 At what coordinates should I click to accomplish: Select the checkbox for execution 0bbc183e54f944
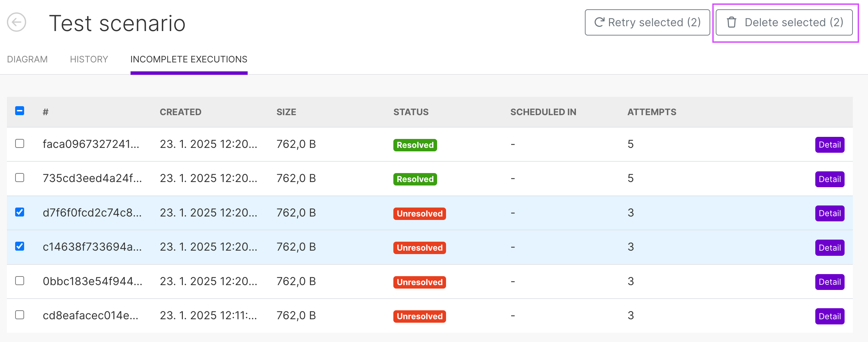coord(20,281)
